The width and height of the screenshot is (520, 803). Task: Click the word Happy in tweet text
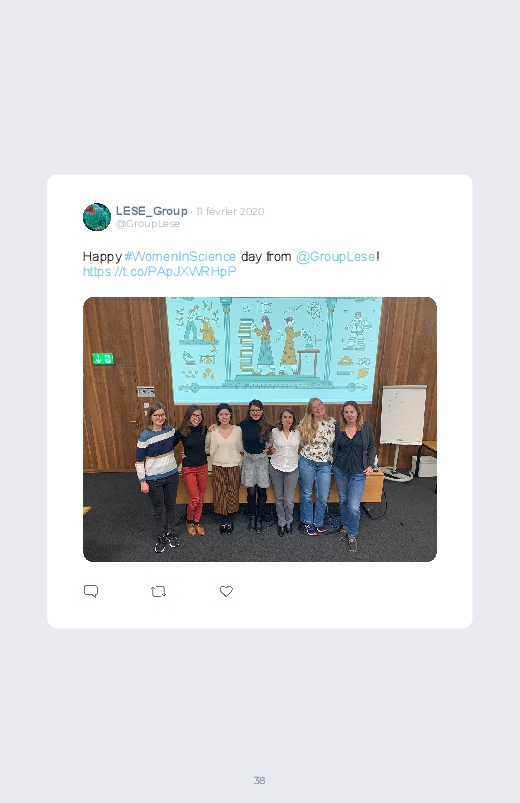pyautogui.click(x=102, y=257)
